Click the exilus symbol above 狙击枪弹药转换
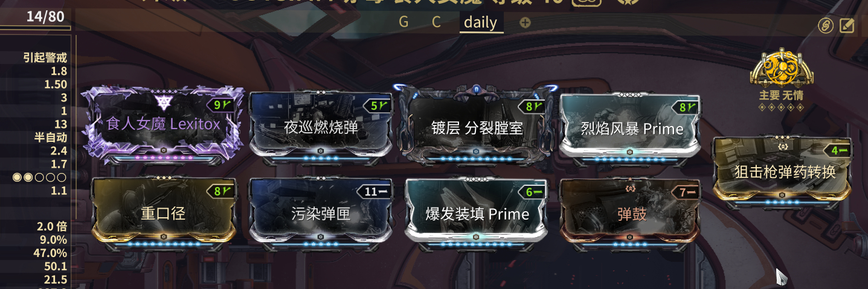 783,147
